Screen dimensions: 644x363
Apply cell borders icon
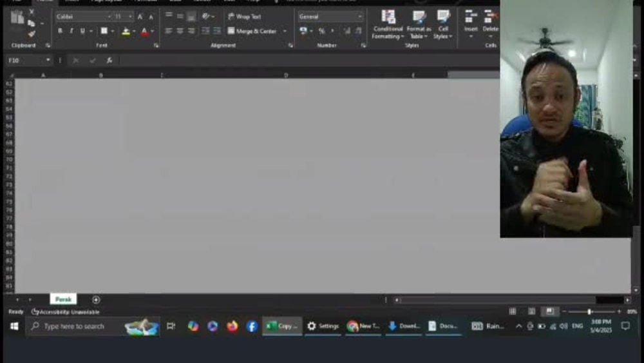(x=104, y=31)
